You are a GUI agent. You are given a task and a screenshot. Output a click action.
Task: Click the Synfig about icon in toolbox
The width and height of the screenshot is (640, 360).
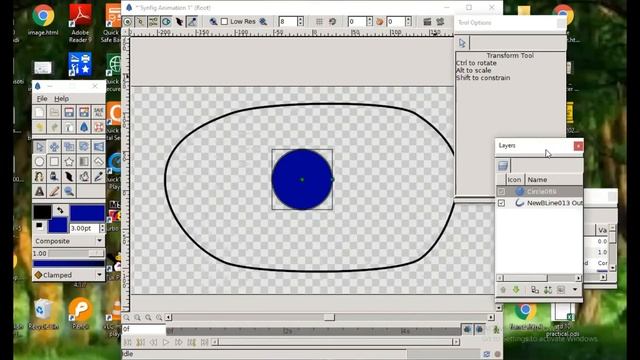[84, 127]
